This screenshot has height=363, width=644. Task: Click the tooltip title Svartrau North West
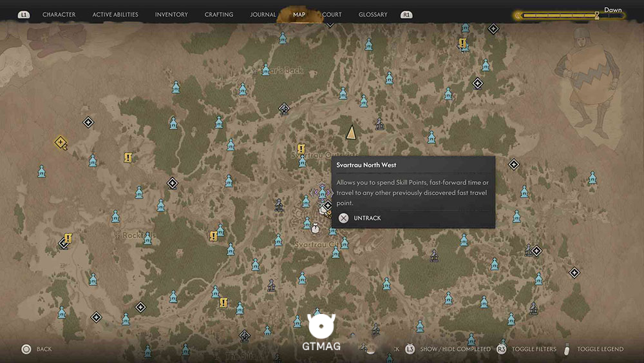pyautogui.click(x=366, y=165)
